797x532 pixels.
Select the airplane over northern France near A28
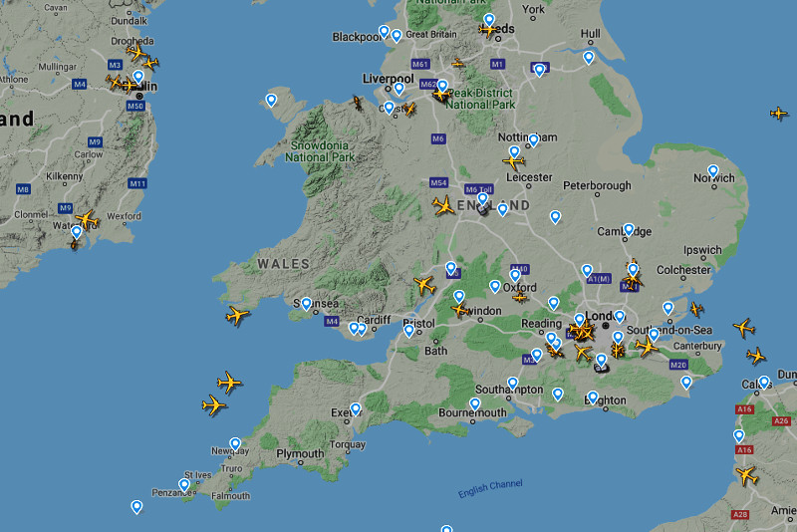click(747, 475)
